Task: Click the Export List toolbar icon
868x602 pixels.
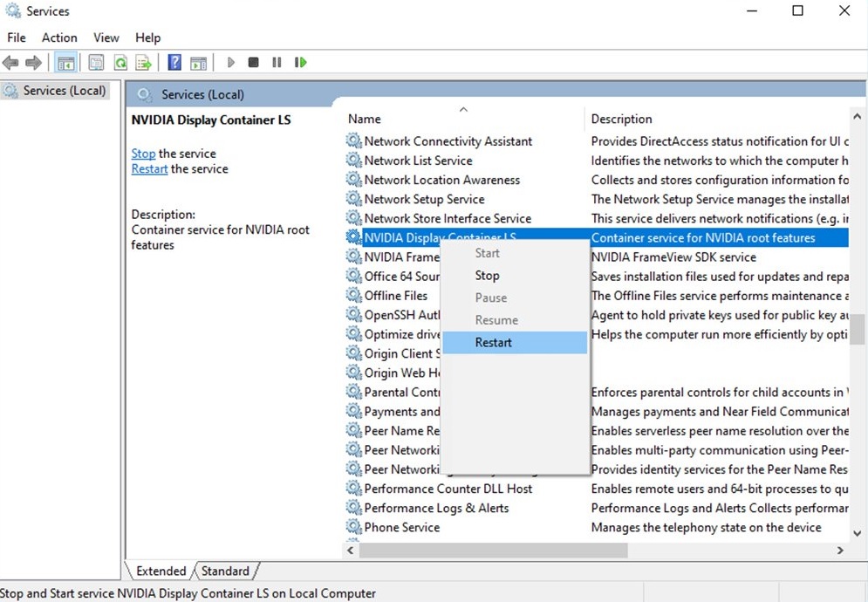Action: (x=143, y=63)
